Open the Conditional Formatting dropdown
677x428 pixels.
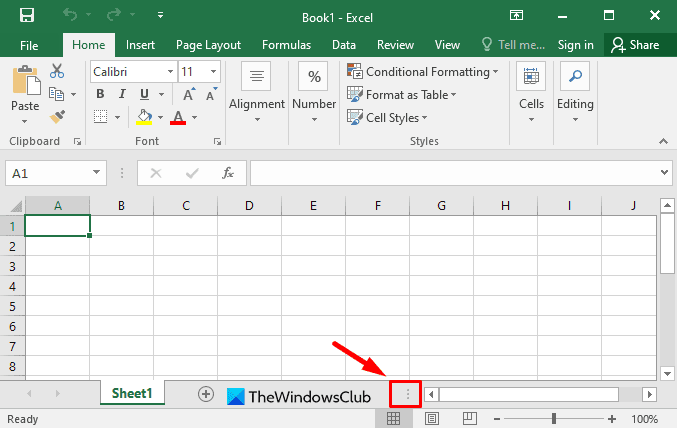422,72
